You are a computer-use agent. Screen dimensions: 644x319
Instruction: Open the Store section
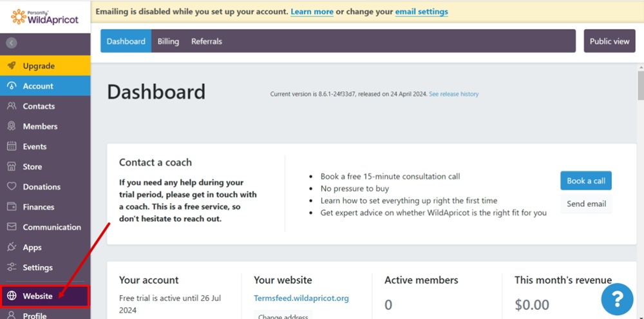coord(45,166)
